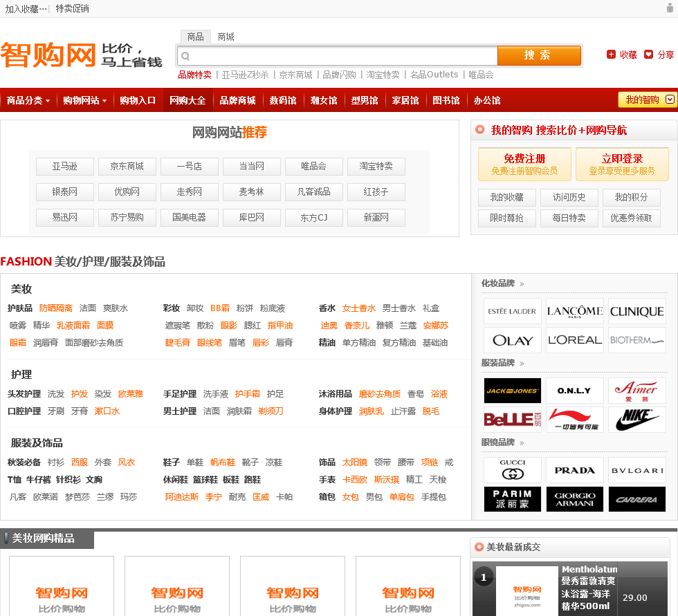Open the Lancome brand logo

(574, 311)
